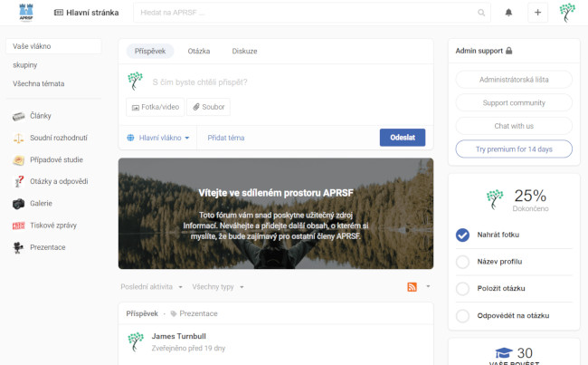Open the APRSF castle logo home

pyautogui.click(x=26, y=13)
